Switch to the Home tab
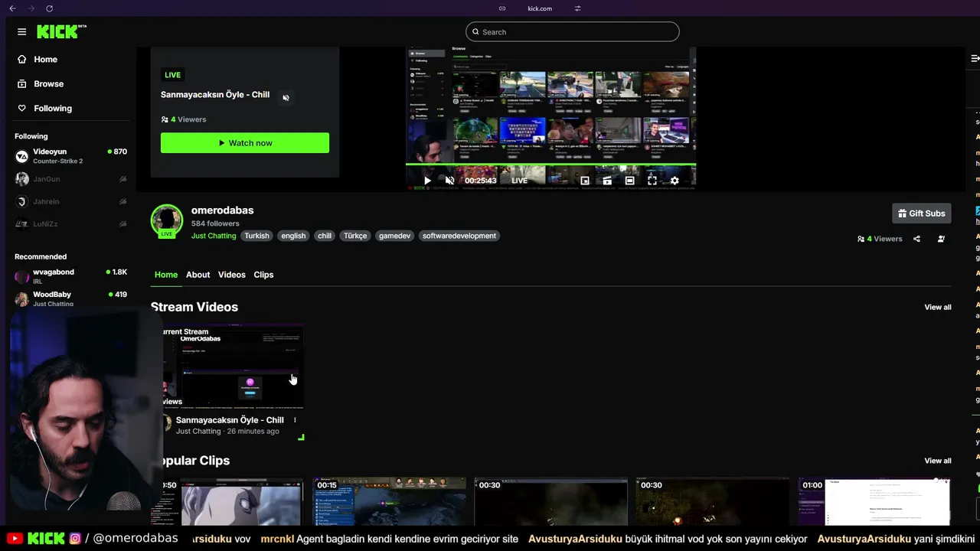This screenshot has height=551, width=980. coord(166,275)
